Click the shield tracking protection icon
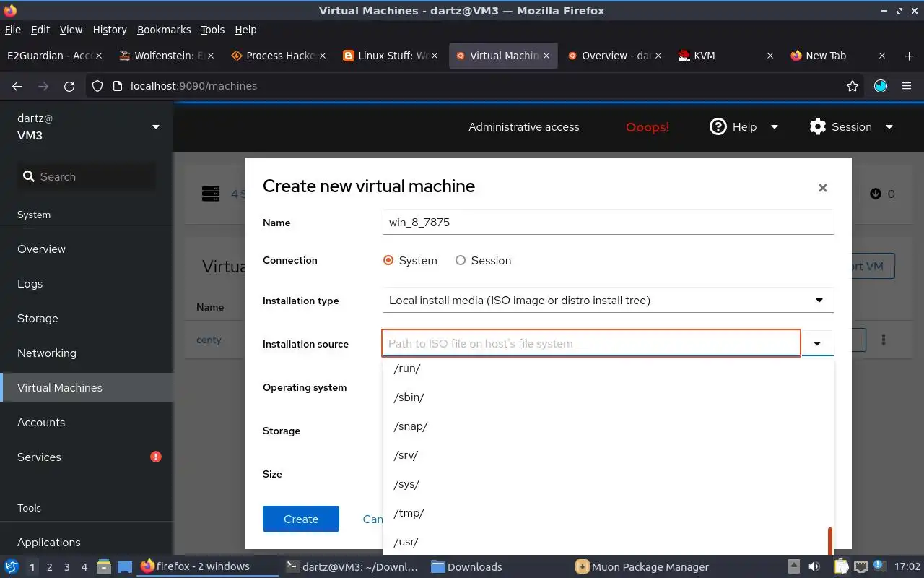 pos(98,86)
